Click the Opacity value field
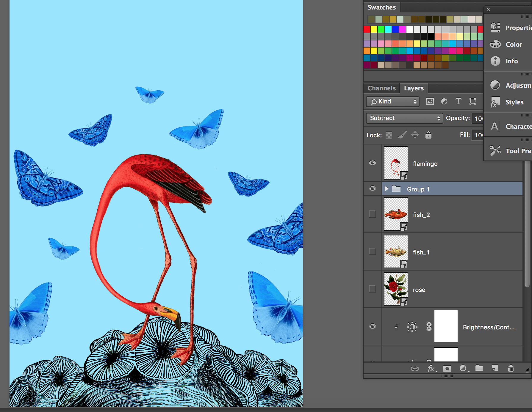This screenshot has height=412, width=532. (x=478, y=118)
